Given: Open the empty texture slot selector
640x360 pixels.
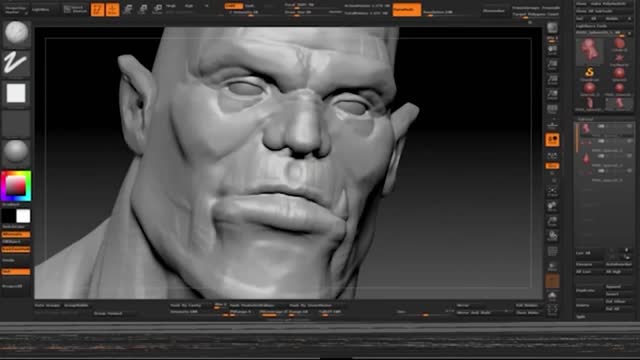Looking at the screenshot, I should 16,123.
